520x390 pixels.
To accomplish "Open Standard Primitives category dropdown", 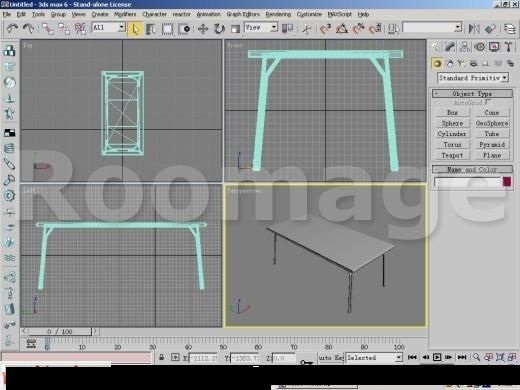I will tap(473, 78).
